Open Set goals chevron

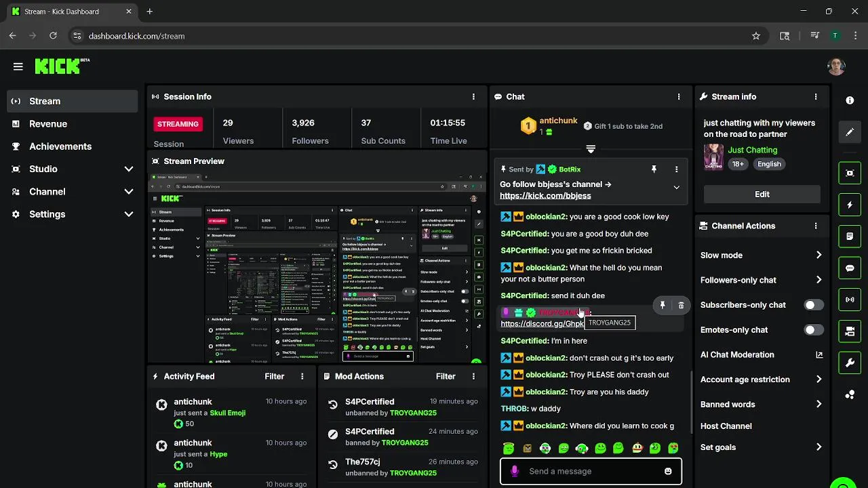point(818,447)
